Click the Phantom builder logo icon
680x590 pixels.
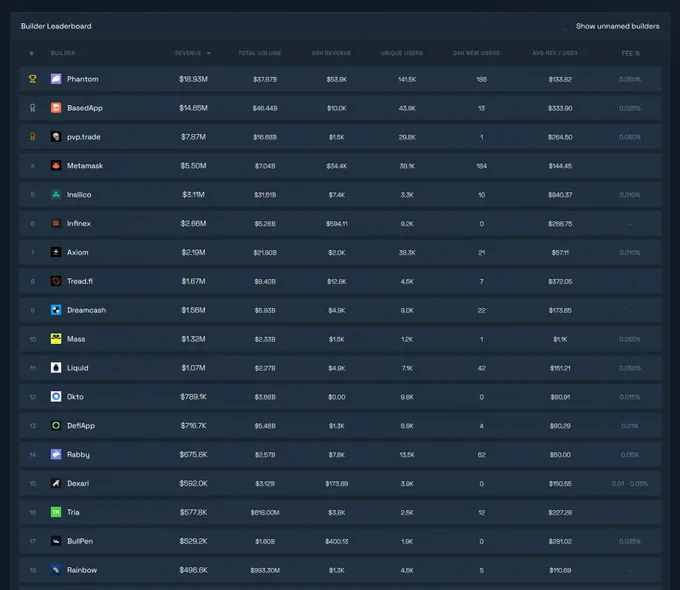coord(56,79)
